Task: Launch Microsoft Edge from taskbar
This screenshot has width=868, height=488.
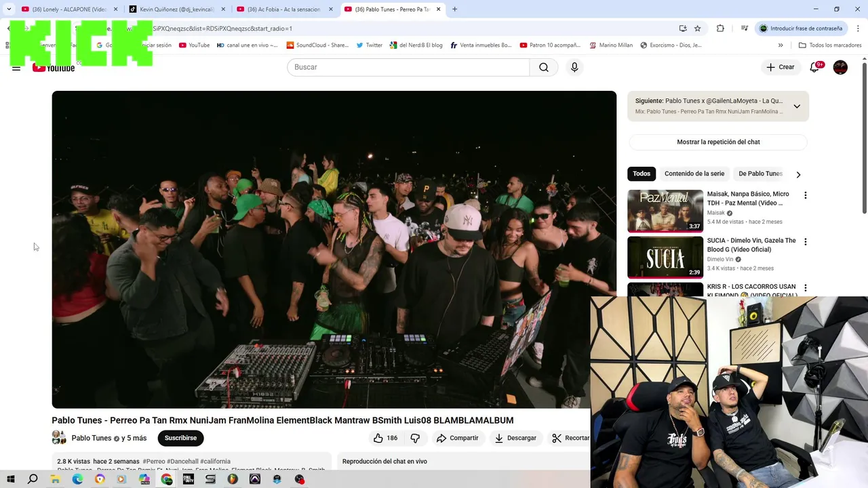Action: click(x=77, y=479)
